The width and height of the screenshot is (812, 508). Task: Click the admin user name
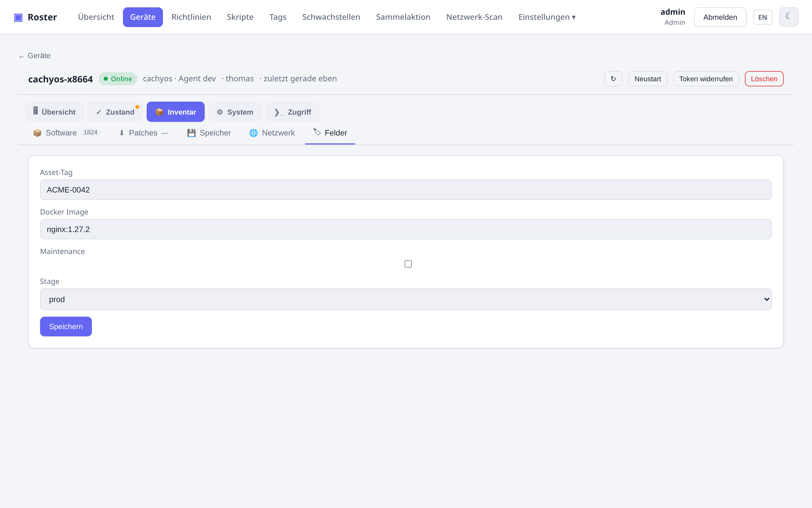coord(673,12)
